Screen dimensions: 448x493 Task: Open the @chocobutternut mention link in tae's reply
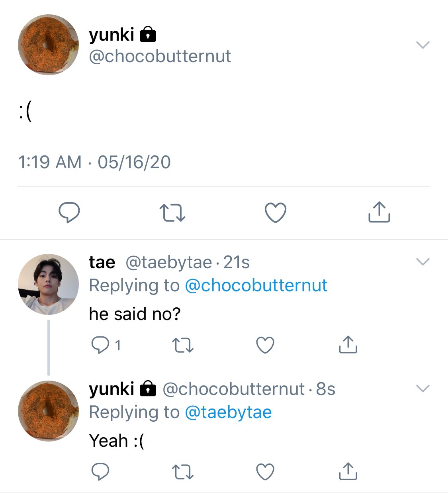pos(256,285)
